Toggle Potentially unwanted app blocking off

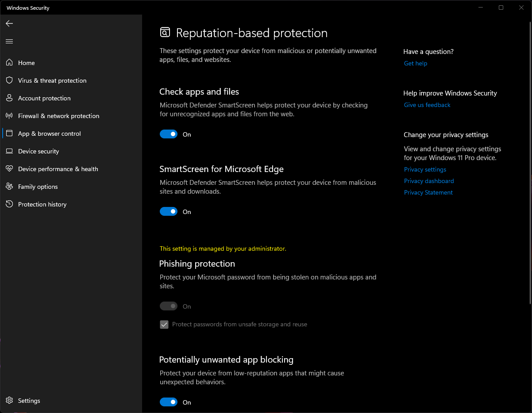pyautogui.click(x=169, y=402)
